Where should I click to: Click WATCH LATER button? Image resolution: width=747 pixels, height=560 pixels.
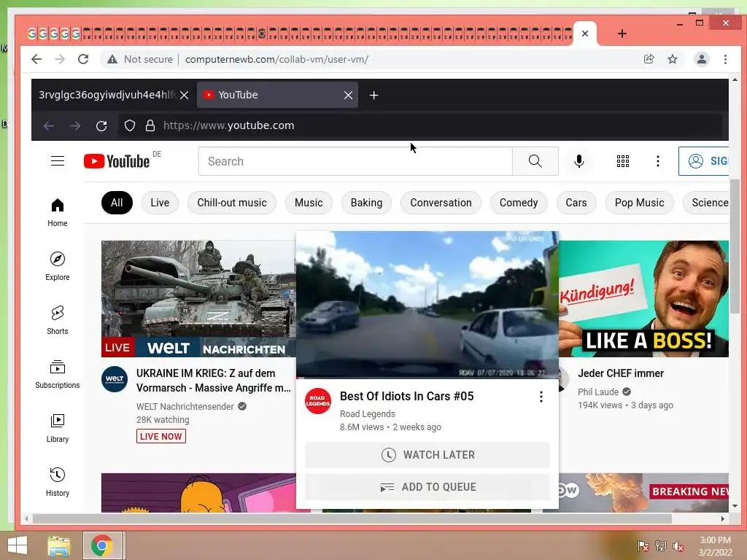(427, 455)
